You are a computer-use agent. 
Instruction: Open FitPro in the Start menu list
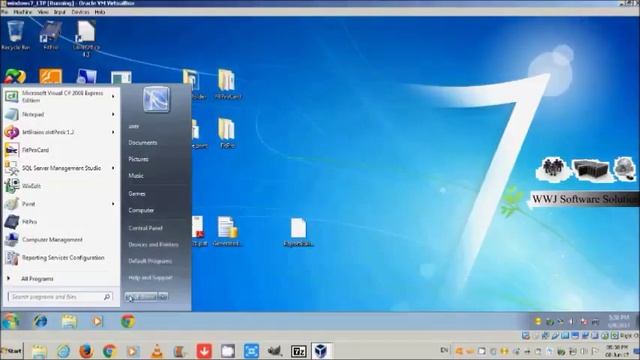tap(60, 222)
